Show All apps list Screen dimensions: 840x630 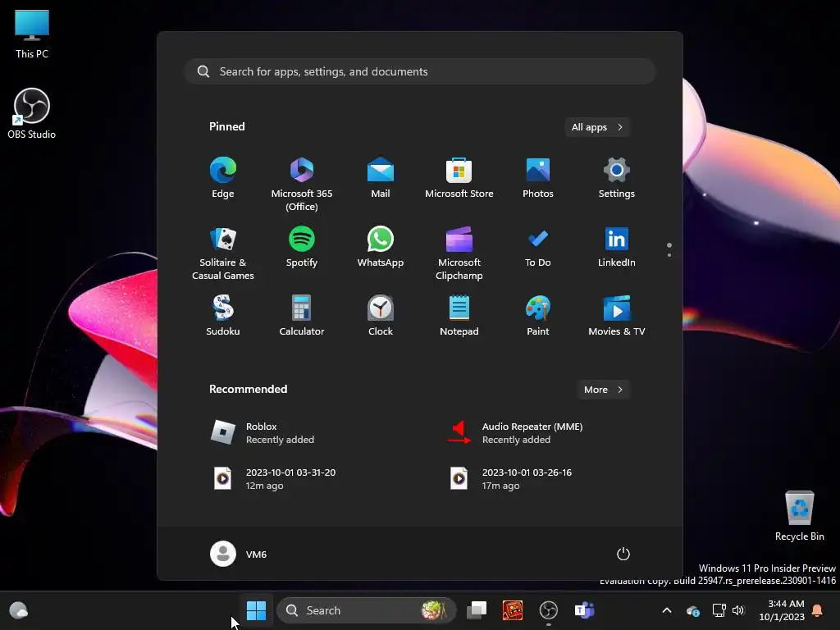click(x=597, y=127)
